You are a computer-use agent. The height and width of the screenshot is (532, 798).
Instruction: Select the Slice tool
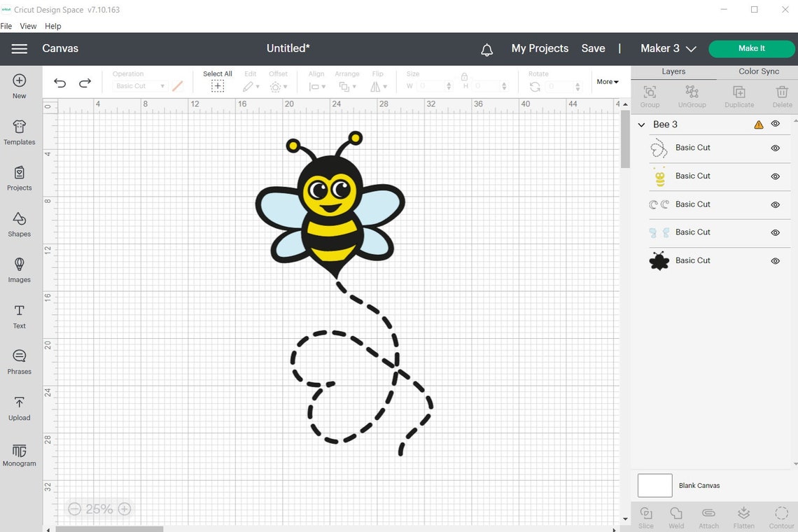click(x=645, y=516)
